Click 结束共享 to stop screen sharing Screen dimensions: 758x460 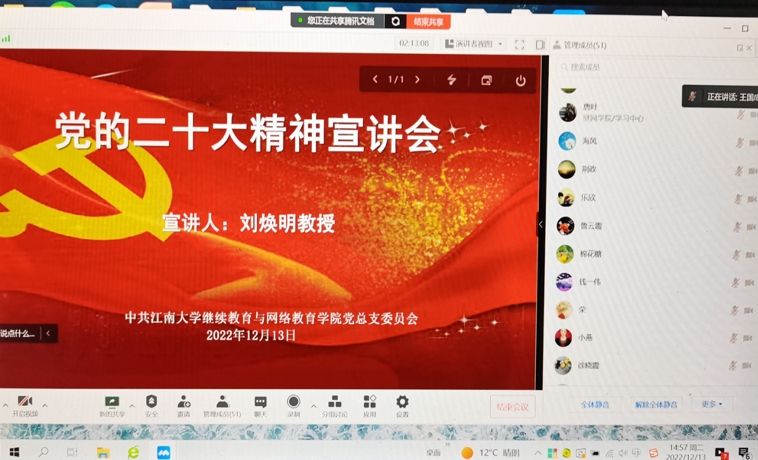coord(429,21)
